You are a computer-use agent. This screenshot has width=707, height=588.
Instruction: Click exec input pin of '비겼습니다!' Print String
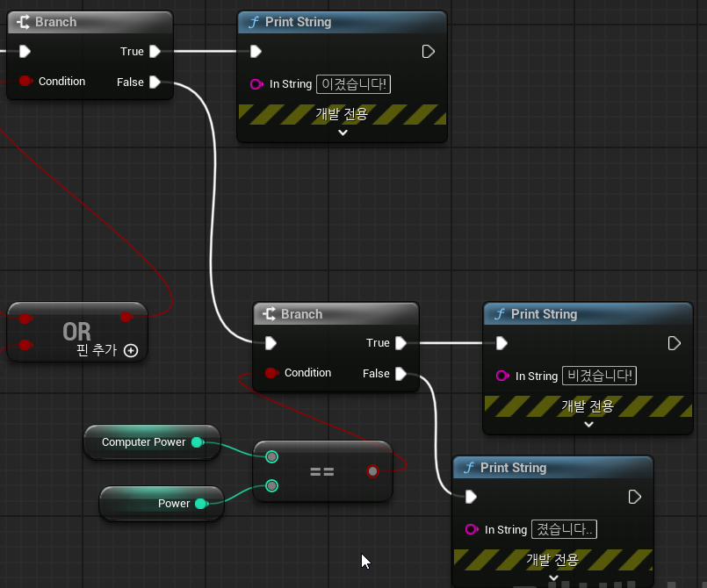(501, 343)
